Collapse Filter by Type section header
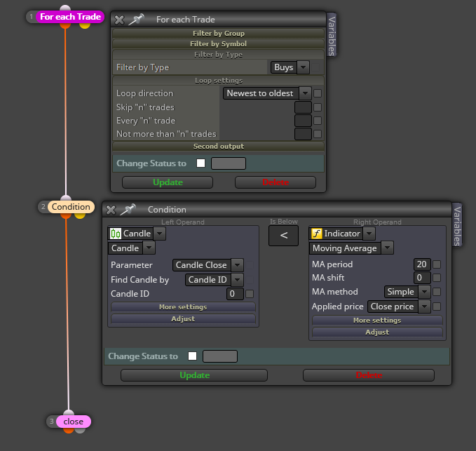 pyautogui.click(x=218, y=55)
